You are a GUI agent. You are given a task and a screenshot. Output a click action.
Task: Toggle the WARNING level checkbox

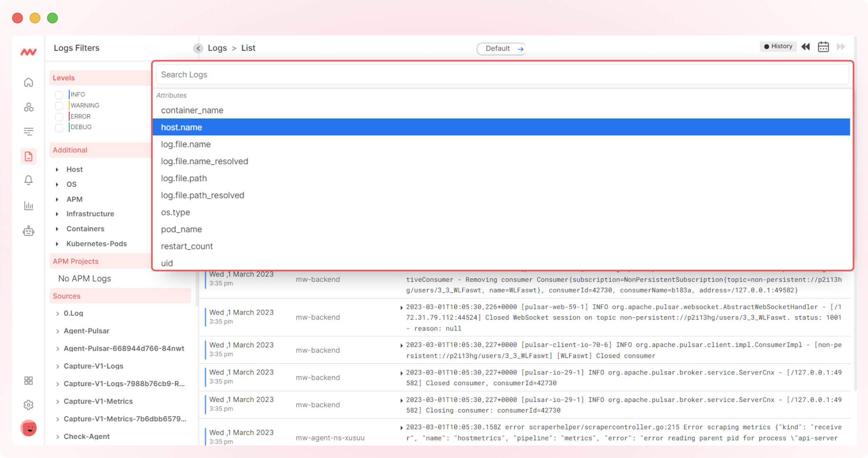tap(59, 106)
